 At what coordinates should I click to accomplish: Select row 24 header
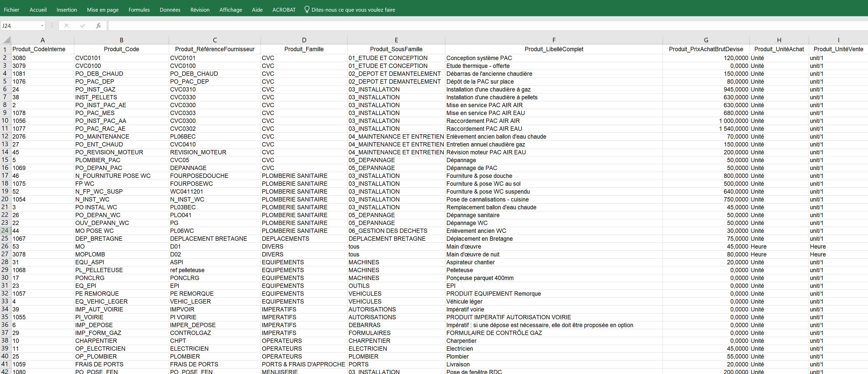[x=5, y=231]
